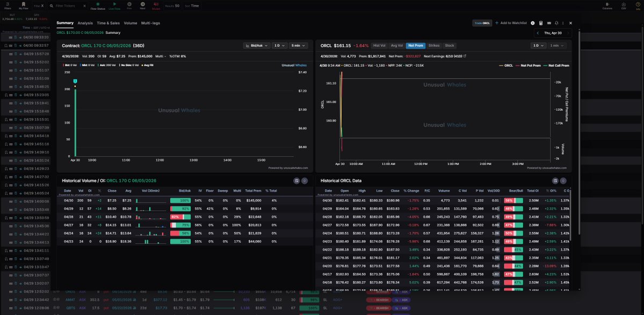
Task: Click the circle icon in Historical Volume header
Action: click(x=305, y=180)
